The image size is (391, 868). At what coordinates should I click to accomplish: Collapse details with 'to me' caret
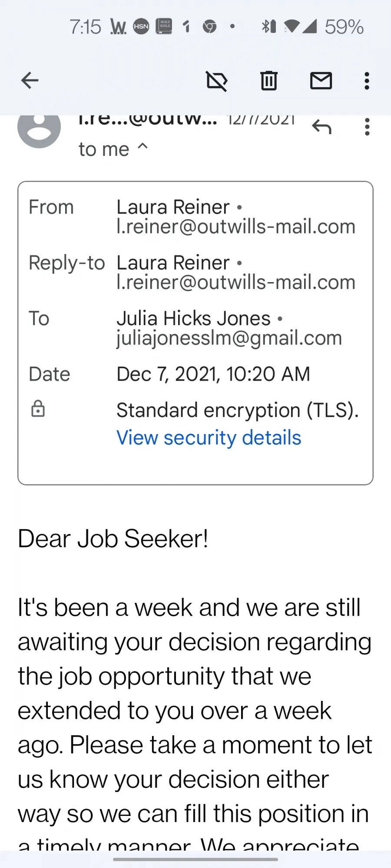(x=113, y=149)
